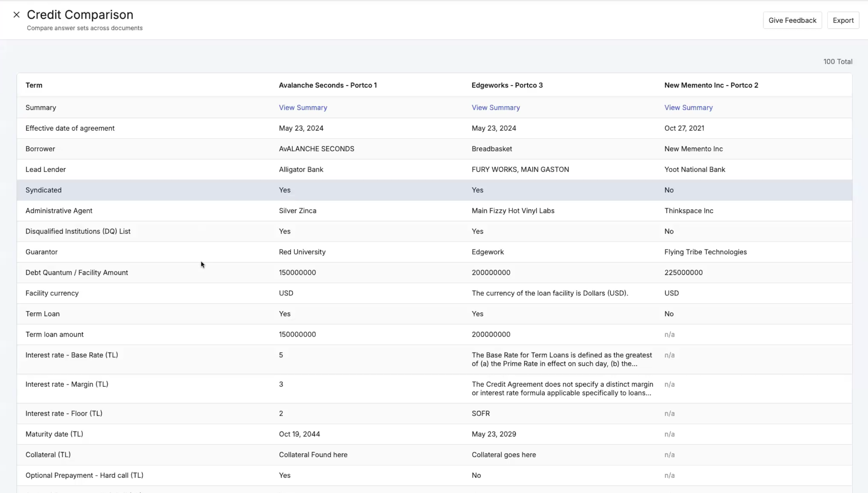This screenshot has height=493, width=868.
Task: Open View Summary for New Memento Inc
Action: (x=688, y=108)
